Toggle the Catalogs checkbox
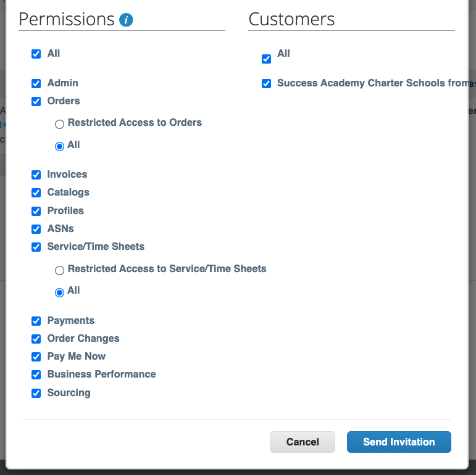The height and width of the screenshot is (475, 476). click(36, 192)
